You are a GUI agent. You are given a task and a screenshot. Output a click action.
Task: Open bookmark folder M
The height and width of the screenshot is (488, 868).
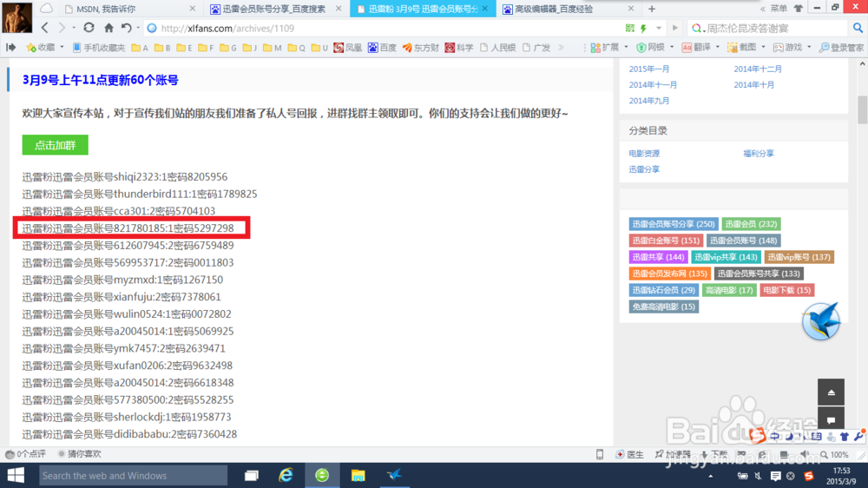point(273,48)
